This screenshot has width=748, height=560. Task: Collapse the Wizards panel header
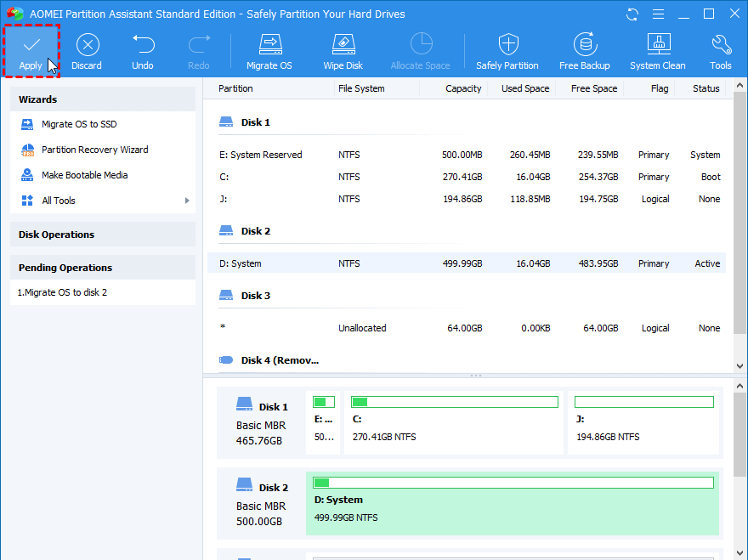103,99
